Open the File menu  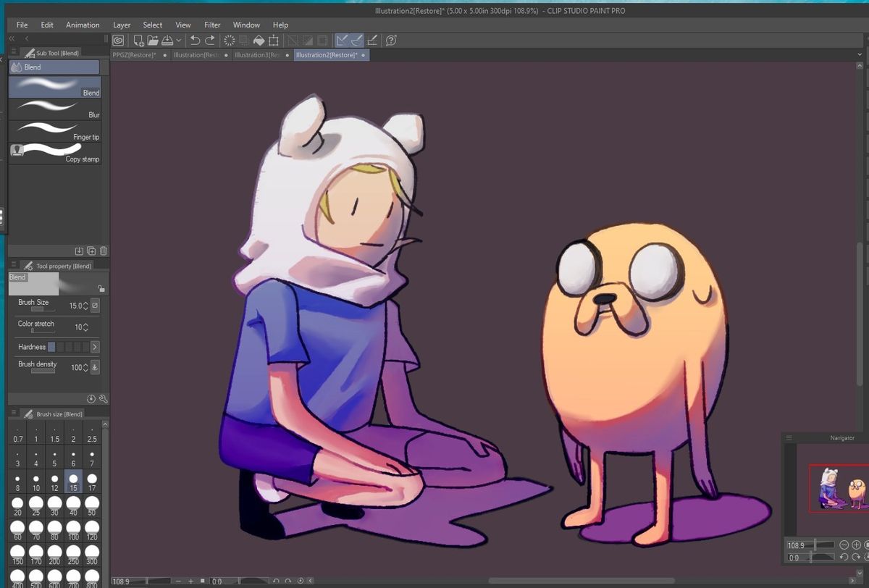[22, 25]
